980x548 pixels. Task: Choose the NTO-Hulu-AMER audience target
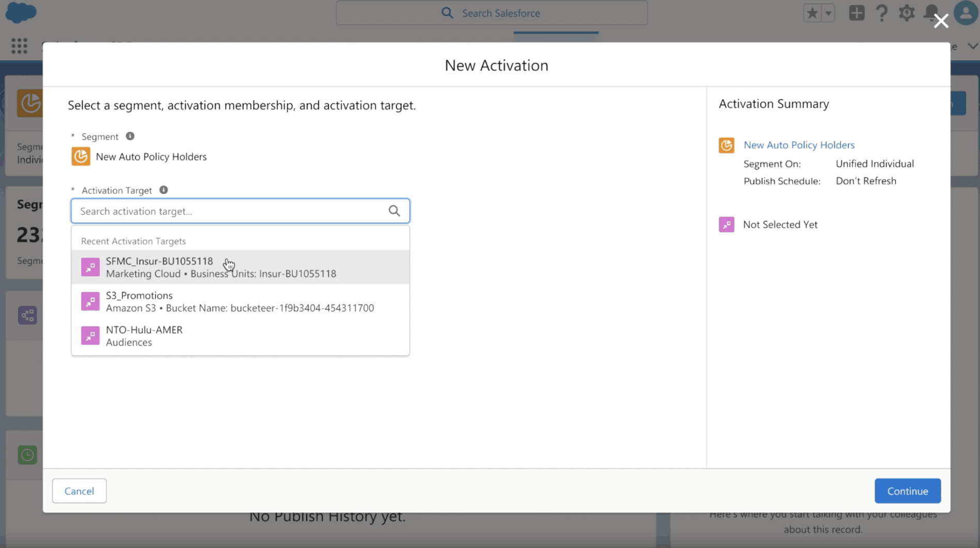pyautogui.click(x=240, y=336)
